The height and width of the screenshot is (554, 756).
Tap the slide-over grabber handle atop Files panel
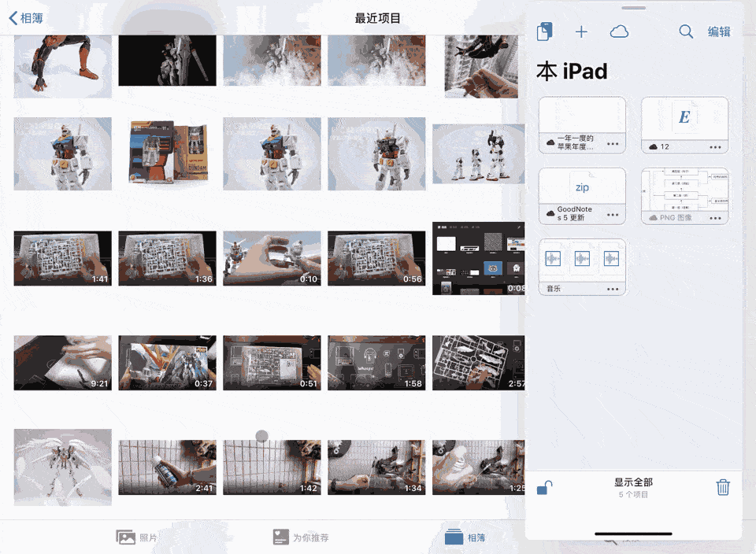(x=633, y=8)
